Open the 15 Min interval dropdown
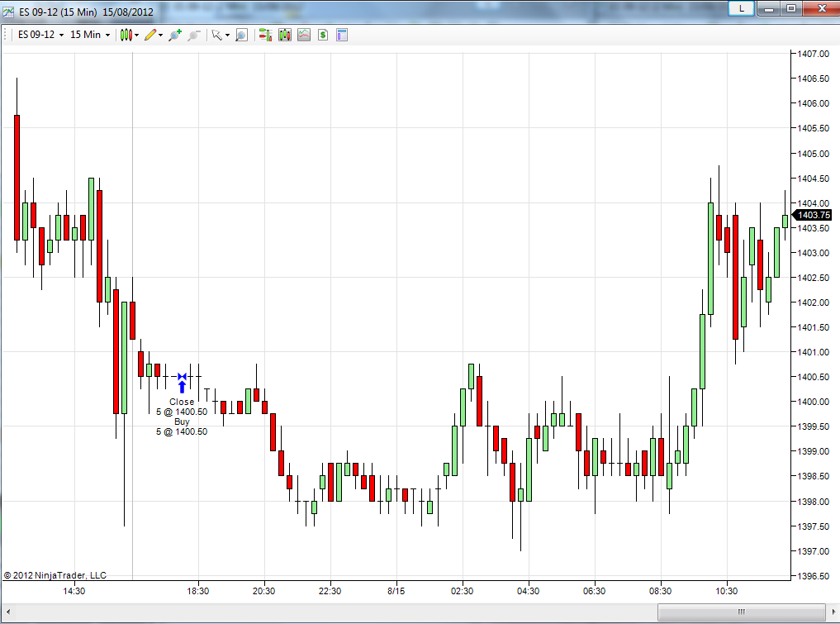The height and width of the screenshot is (624, 840). (x=90, y=35)
